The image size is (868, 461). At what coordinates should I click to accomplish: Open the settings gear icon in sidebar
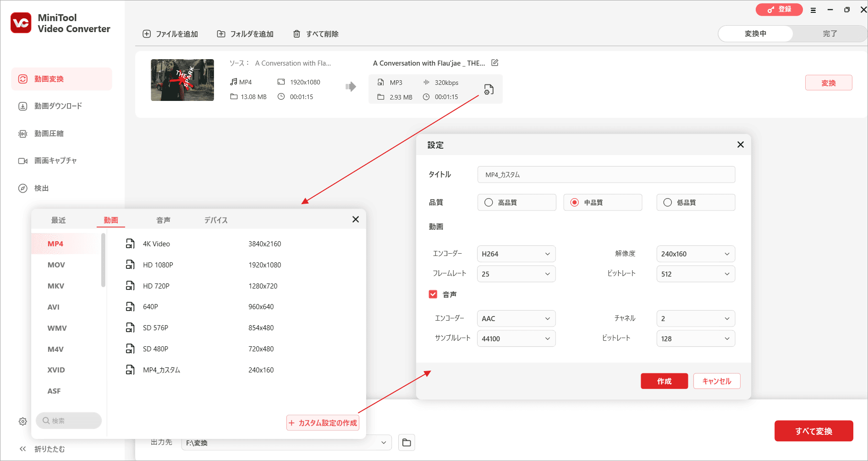(x=22, y=421)
